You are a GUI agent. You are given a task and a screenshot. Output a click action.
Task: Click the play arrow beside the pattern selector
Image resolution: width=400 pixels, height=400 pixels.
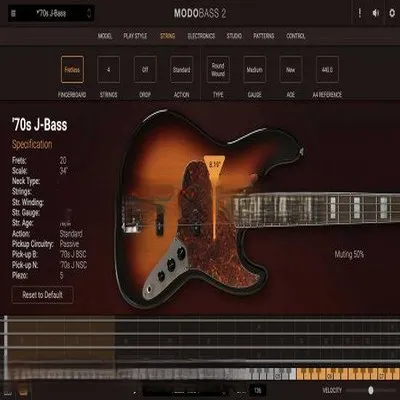tap(135, 392)
